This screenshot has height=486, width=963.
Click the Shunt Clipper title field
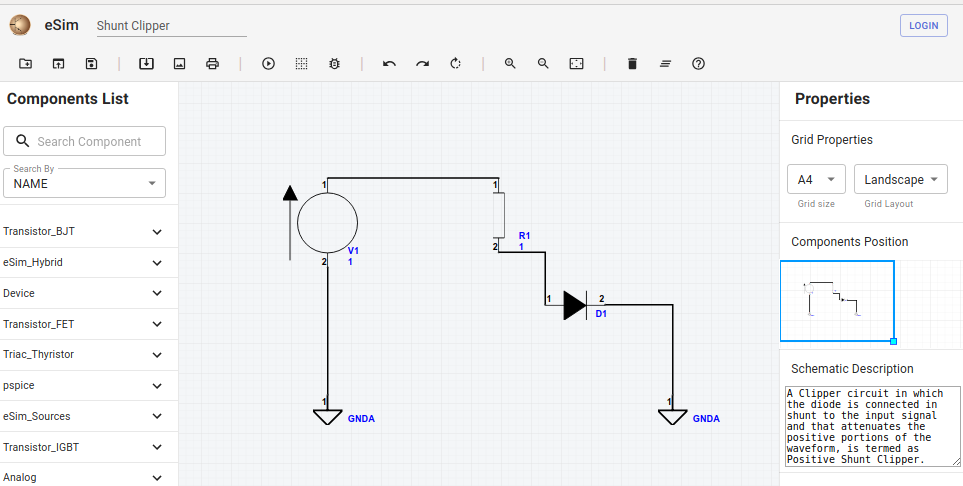[171, 26]
